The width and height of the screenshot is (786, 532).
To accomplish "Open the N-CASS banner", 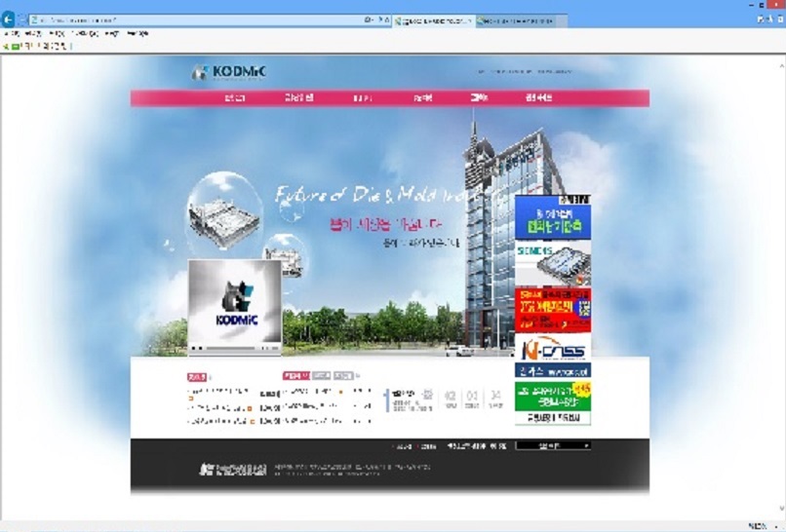I will click(x=552, y=348).
